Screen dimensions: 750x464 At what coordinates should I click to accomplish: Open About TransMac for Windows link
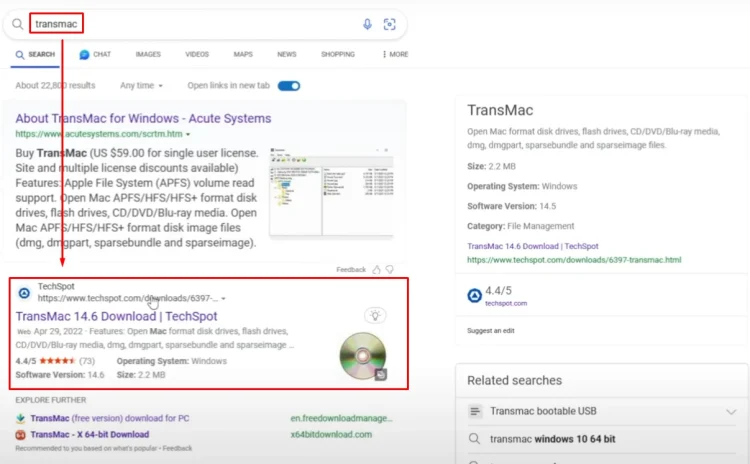(x=143, y=118)
